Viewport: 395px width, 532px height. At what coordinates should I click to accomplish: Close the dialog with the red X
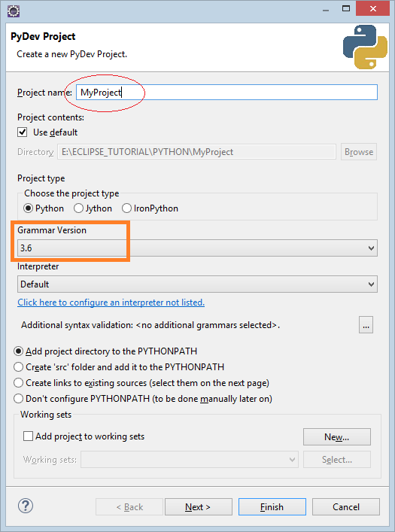(373, 10)
